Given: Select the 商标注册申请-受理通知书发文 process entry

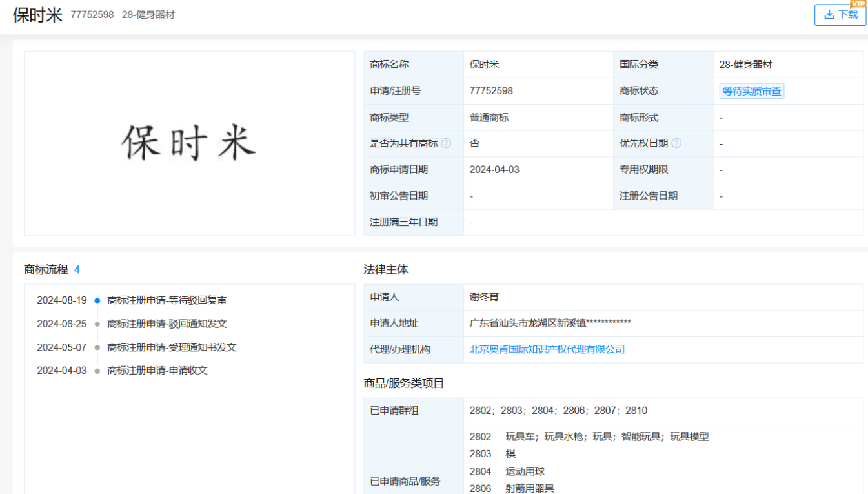Looking at the screenshot, I should pos(172,347).
